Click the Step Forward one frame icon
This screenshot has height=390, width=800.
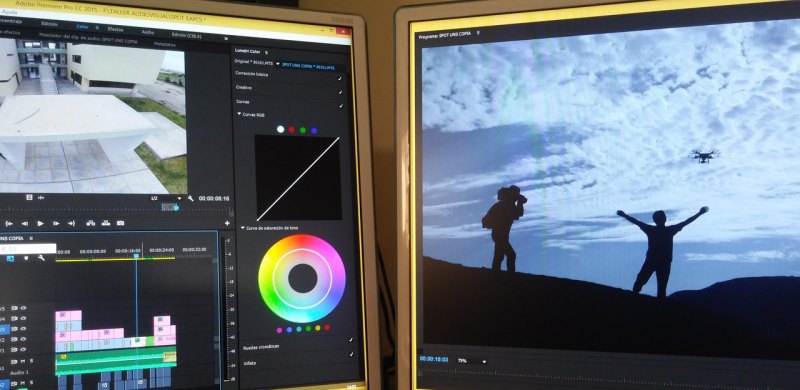coord(56,223)
